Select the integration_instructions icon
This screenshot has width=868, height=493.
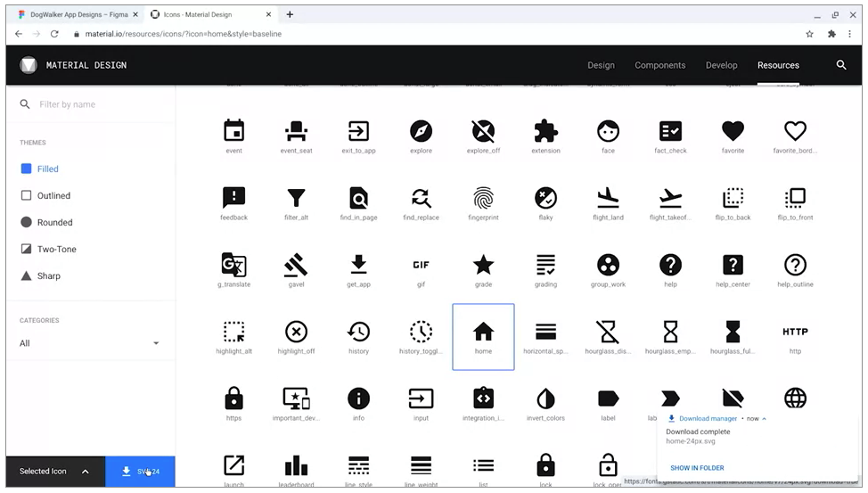pos(483,399)
